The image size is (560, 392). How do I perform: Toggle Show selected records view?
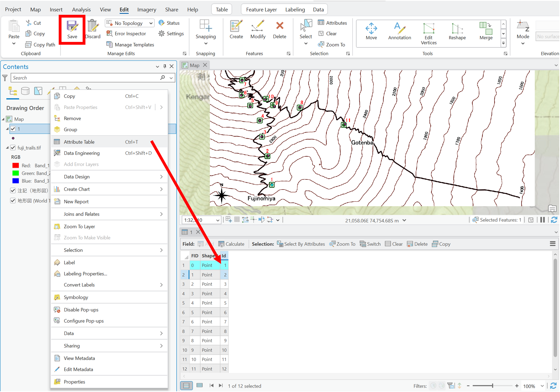200,386
